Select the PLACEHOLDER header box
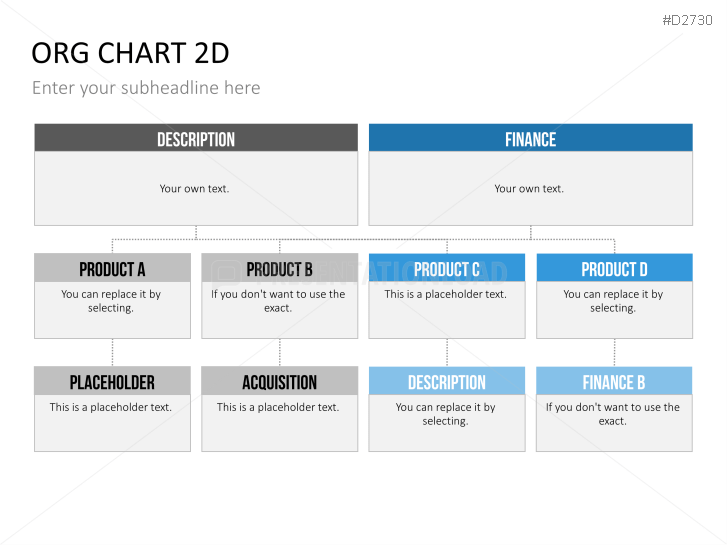Image resolution: width=727 pixels, height=545 pixels. (x=112, y=381)
